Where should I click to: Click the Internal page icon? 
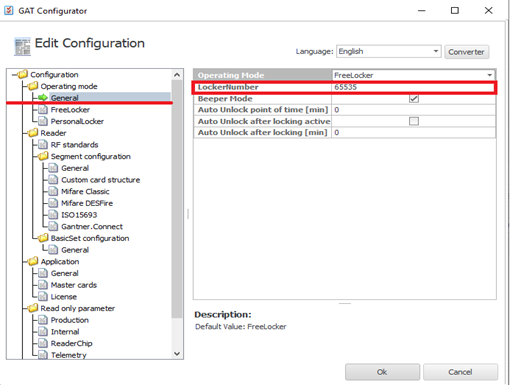click(x=43, y=332)
